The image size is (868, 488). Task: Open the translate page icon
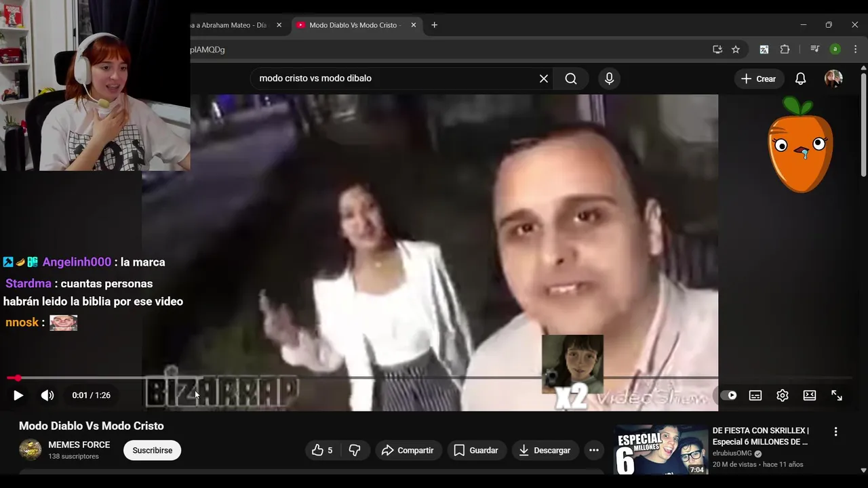(x=764, y=49)
